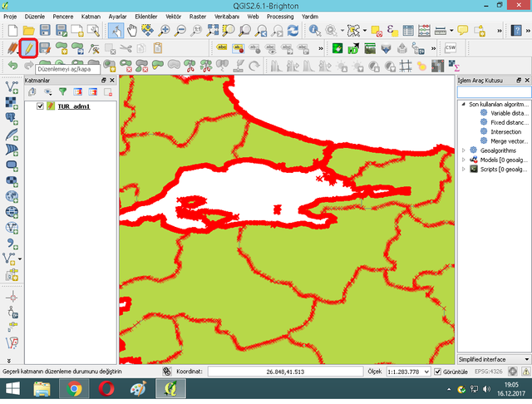
Task: Open the Help icon in toolbar
Action: 516,31
